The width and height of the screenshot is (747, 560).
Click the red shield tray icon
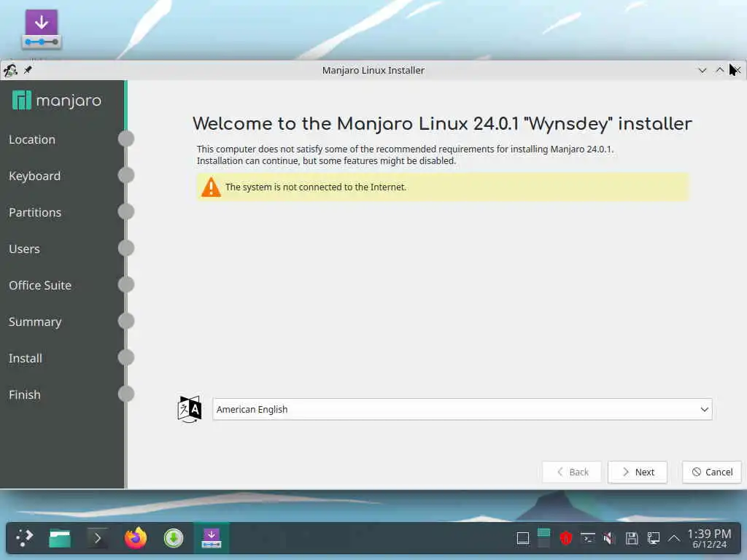click(x=566, y=539)
